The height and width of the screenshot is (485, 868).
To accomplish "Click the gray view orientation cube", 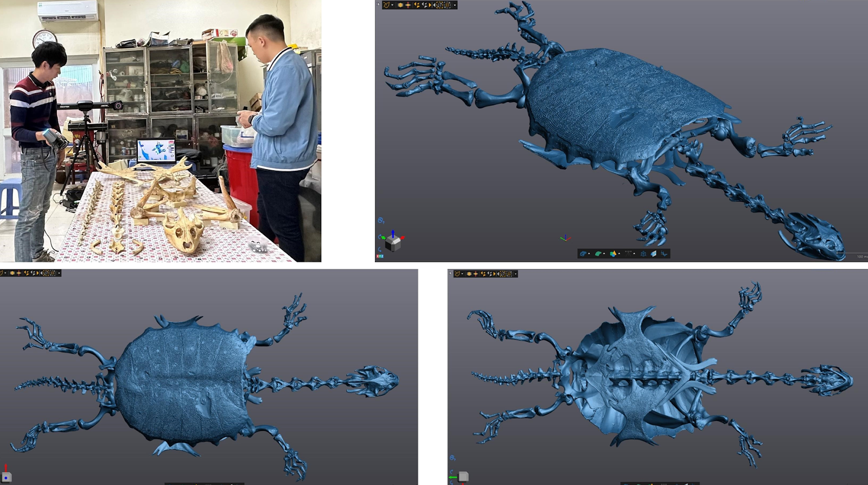I will 394,242.
